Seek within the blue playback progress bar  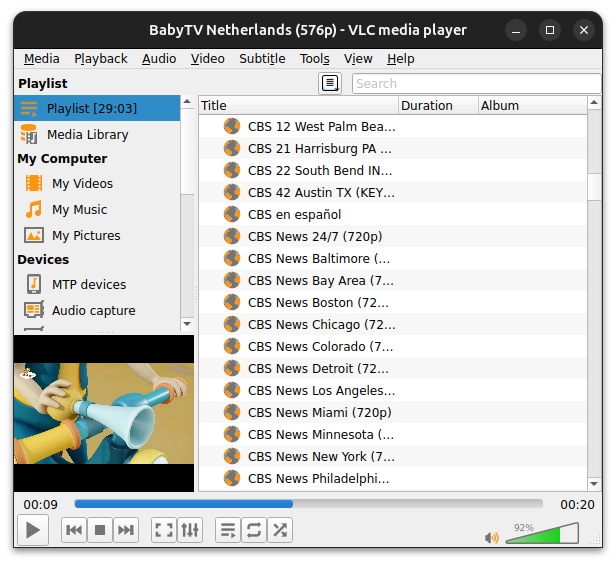(x=308, y=504)
